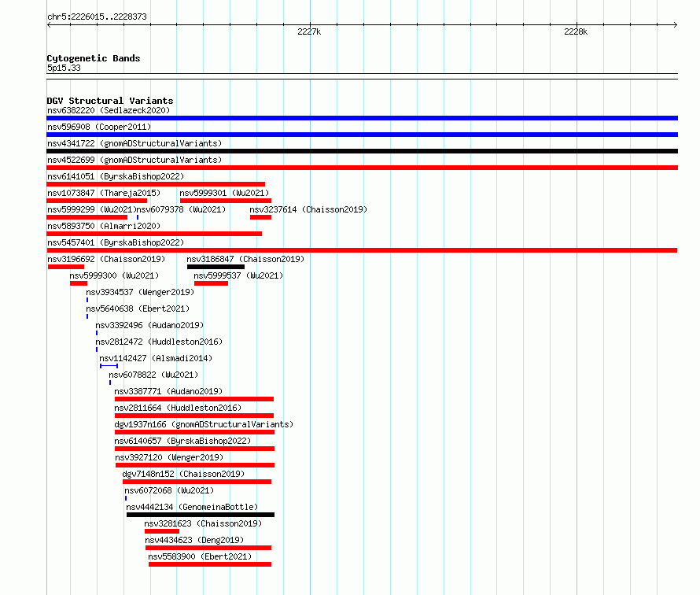Open nsv6140657 (ByrskaBishop2022) label
The image size is (700, 595).
[x=182, y=441]
